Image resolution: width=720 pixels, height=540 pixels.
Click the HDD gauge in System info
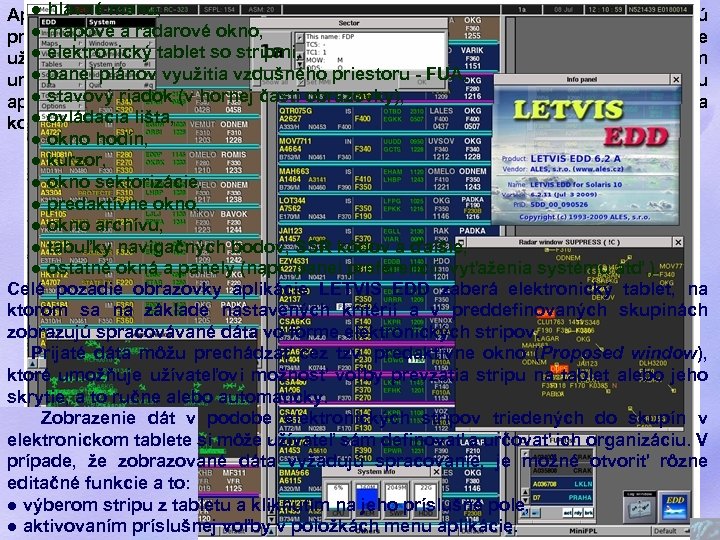coord(424,499)
